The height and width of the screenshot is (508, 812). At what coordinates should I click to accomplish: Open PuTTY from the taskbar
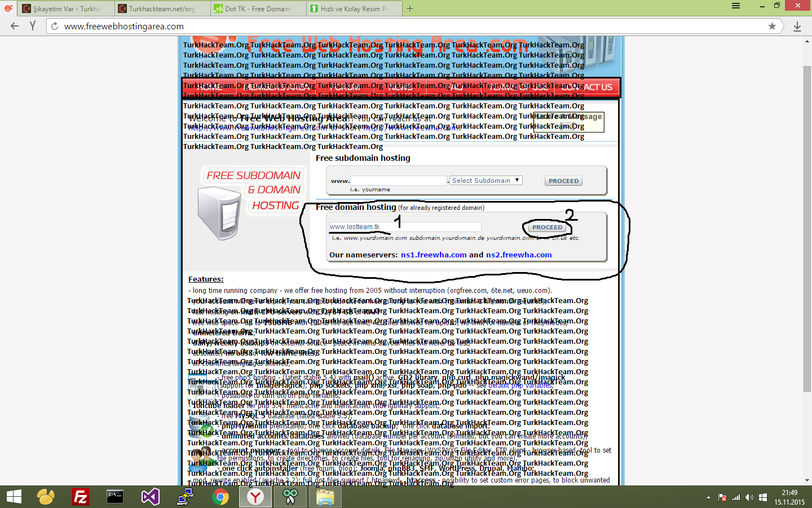tap(185, 497)
